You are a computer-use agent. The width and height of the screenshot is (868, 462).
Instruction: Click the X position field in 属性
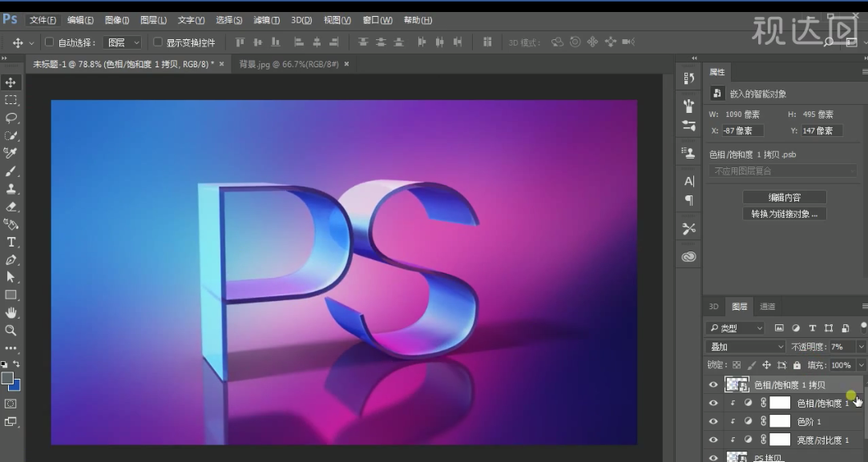coord(743,131)
